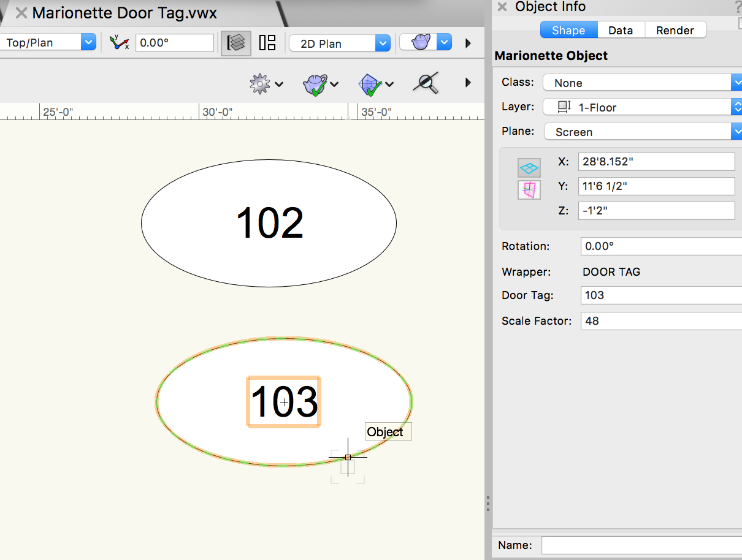742x560 pixels.
Task: Toggle the stacked layers view button
Action: click(236, 42)
